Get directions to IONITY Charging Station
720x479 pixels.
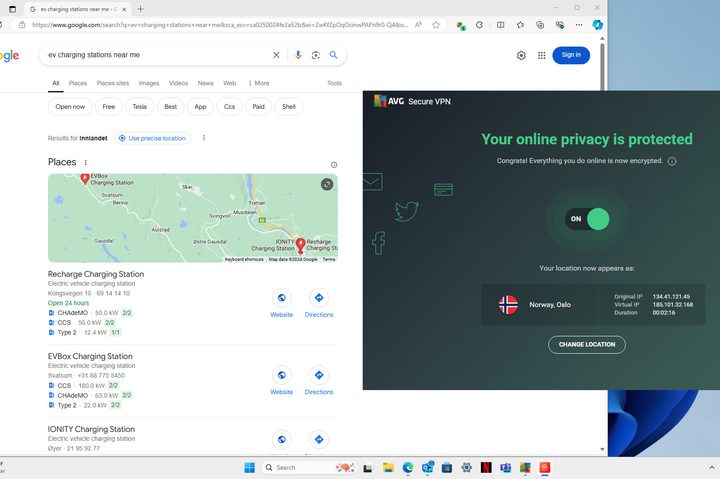(319, 440)
